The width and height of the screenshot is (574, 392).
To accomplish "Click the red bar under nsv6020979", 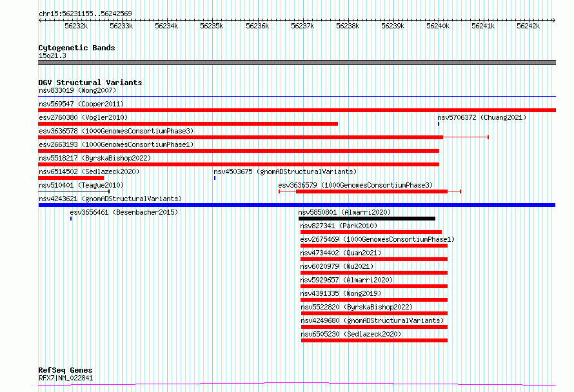I will 374,273.
